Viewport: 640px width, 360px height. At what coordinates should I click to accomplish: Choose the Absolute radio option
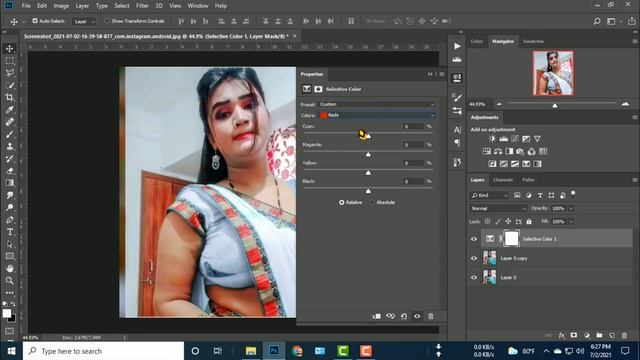click(x=372, y=202)
